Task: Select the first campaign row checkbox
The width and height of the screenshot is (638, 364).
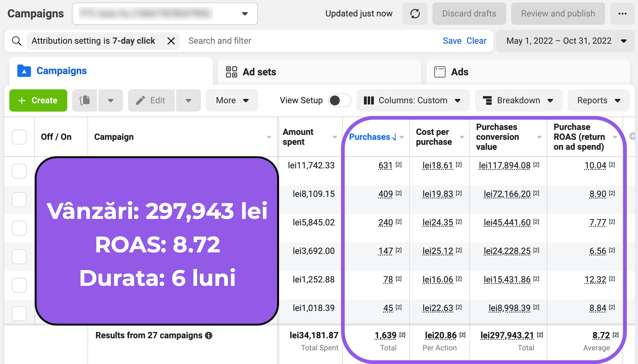Action: coord(19,171)
